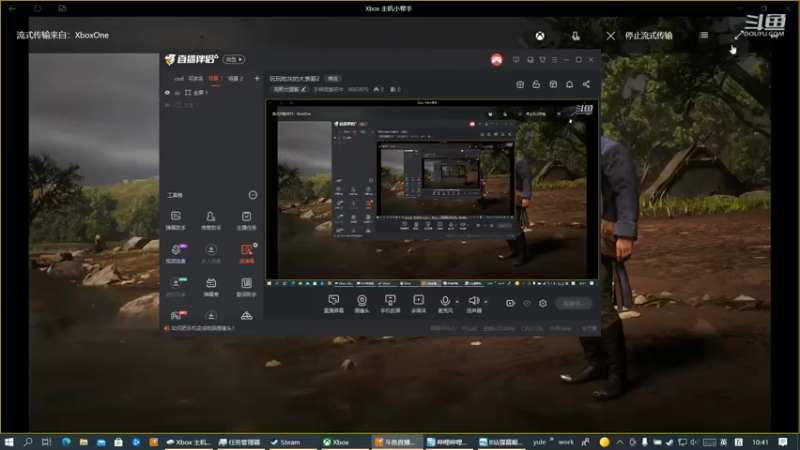800x450 pixels.
Task: Click the record video camera icon
Action: tap(510, 303)
